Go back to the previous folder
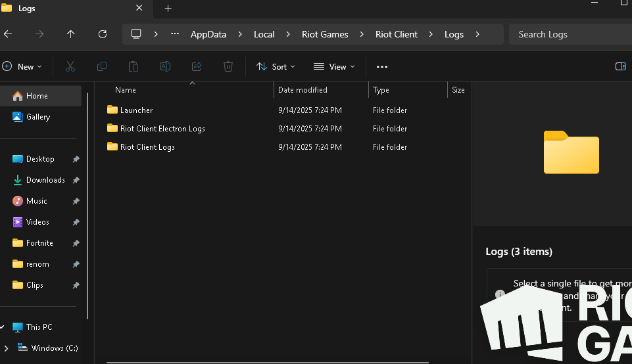This screenshot has width=632, height=364. [x=8, y=34]
